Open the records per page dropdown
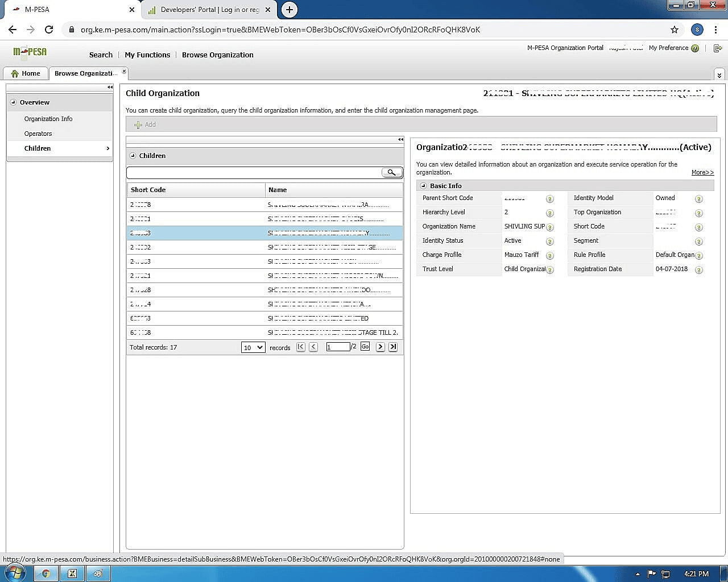The width and height of the screenshot is (728, 582). coord(253,347)
